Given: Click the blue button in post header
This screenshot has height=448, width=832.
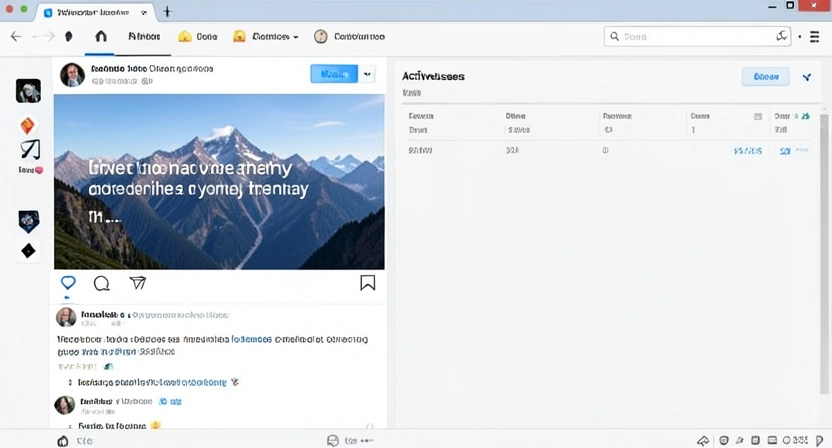Looking at the screenshot, I should pos(334,74).
